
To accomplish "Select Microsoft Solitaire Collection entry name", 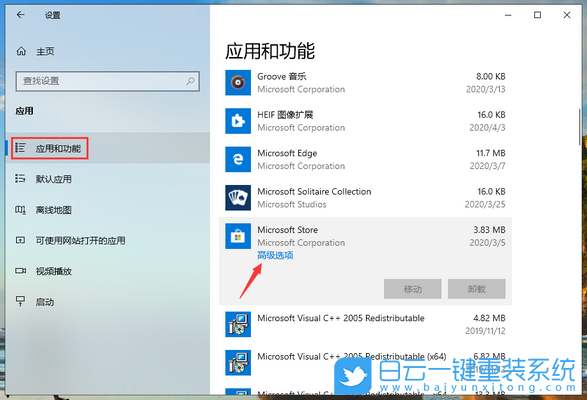I will pos(314,191).
